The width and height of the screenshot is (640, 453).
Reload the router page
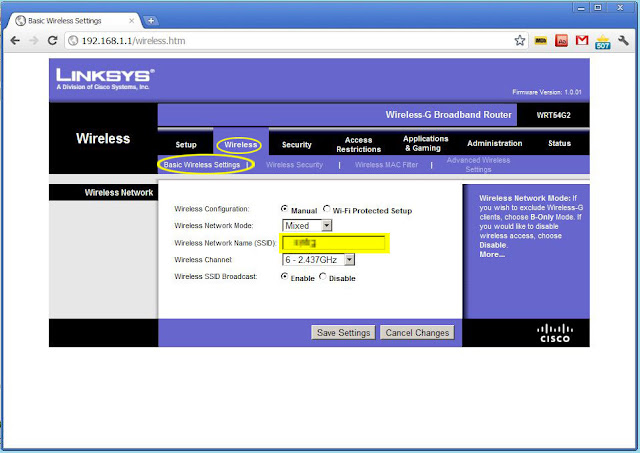(x=52, y=40)
